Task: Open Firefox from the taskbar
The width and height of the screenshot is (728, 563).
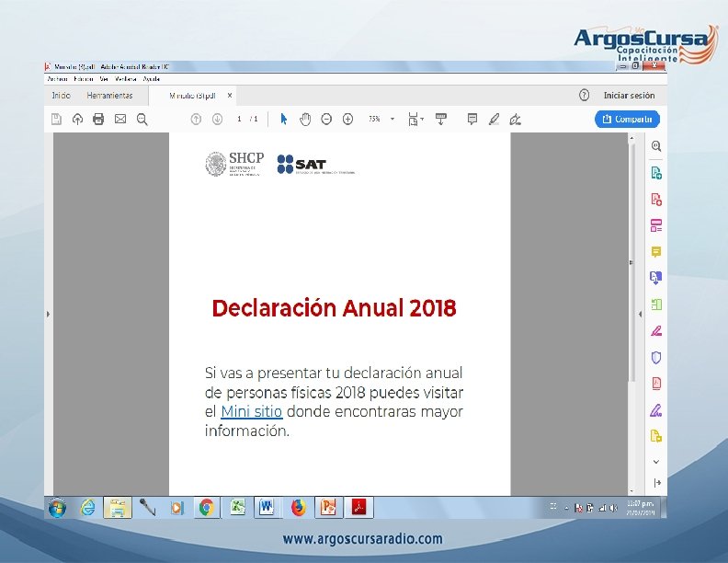Action: [x=299, y=508]
